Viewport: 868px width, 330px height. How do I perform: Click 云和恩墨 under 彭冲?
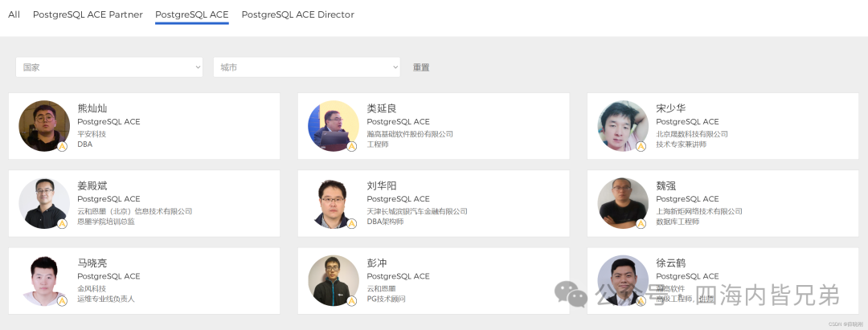click(381, 288)
